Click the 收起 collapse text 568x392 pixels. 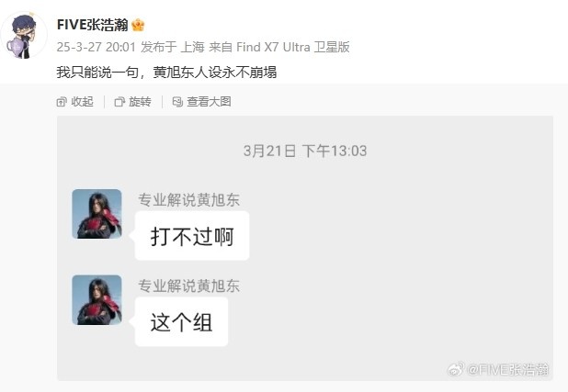tap(82, 102)
